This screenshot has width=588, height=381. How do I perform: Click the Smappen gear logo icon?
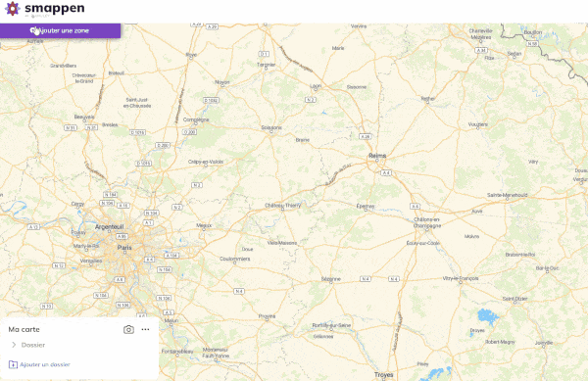tap(12, 8)
